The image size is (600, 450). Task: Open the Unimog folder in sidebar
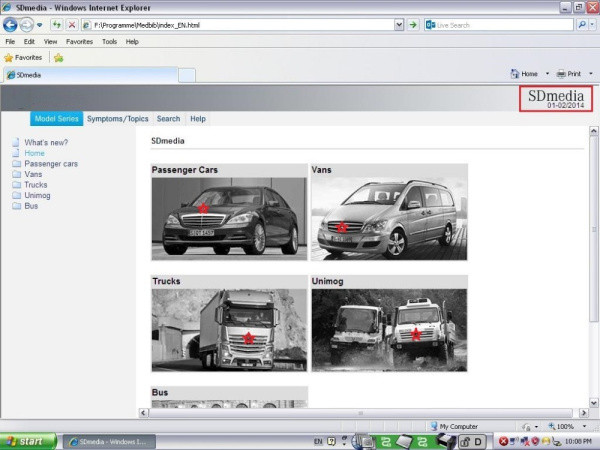point(37,196)
